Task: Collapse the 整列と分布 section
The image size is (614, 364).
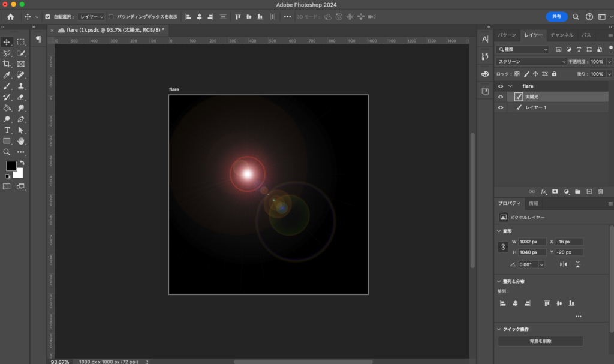Action: point(499,281)
